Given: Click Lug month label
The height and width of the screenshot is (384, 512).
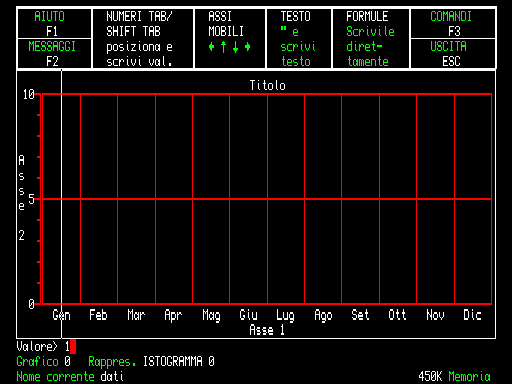Looking at the screenshot, I should point(285,316).
